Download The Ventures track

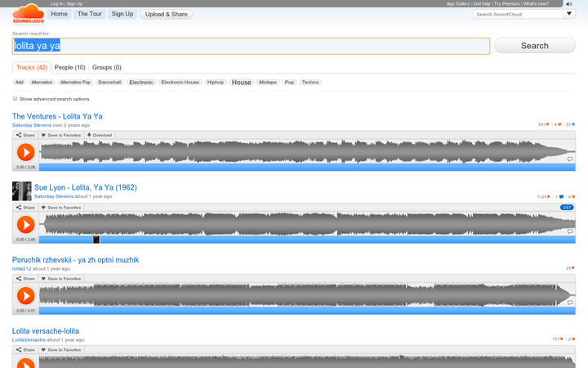click(100, 135)
